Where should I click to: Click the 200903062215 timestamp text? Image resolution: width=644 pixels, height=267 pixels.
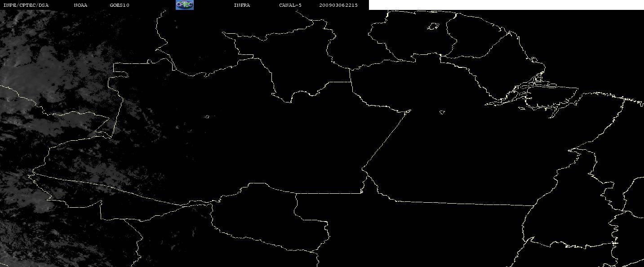pos(338,5)
